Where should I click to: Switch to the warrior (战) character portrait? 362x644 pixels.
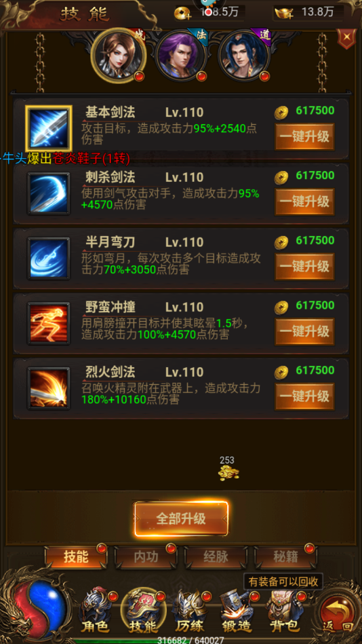tap(119, 56)
